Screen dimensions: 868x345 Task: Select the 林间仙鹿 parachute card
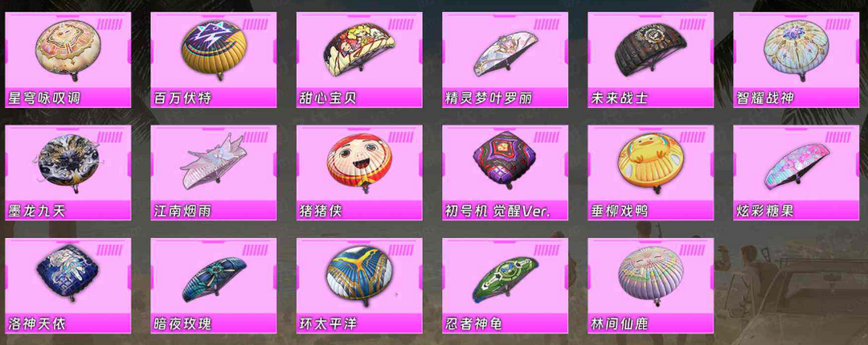click(650, 285)
